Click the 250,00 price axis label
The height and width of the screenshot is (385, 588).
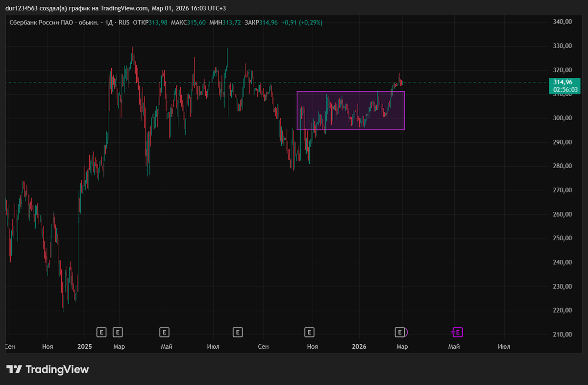[x=562, y=238]
